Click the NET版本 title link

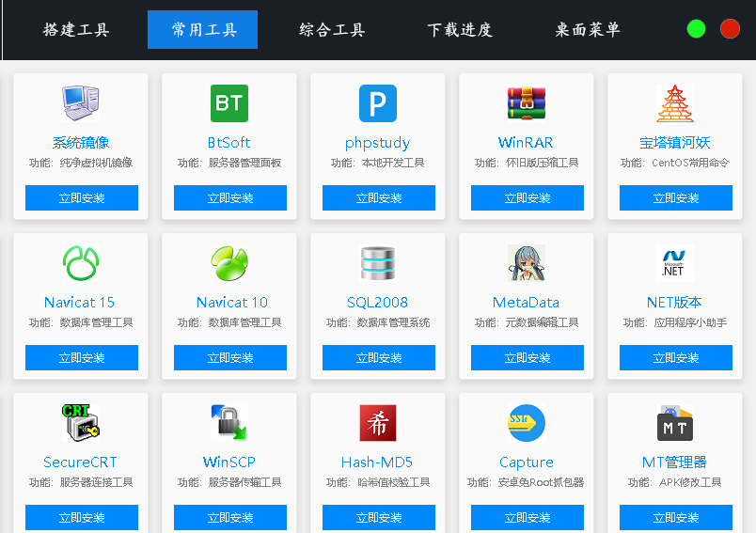click(674, 303)
